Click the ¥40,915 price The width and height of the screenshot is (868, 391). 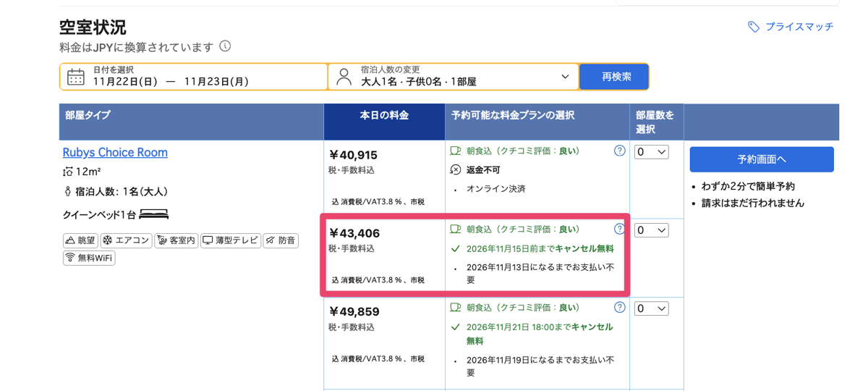coord(354,155)
